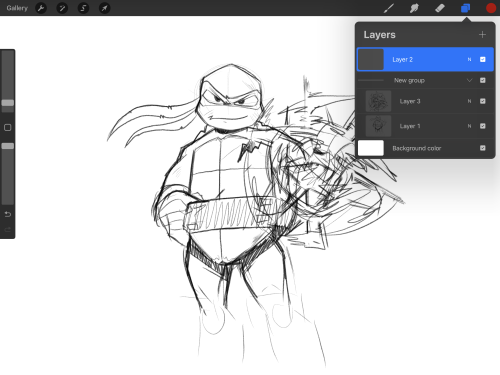Collapse the New group chevron
500x375 pixels.
click(x=469, y=80)
